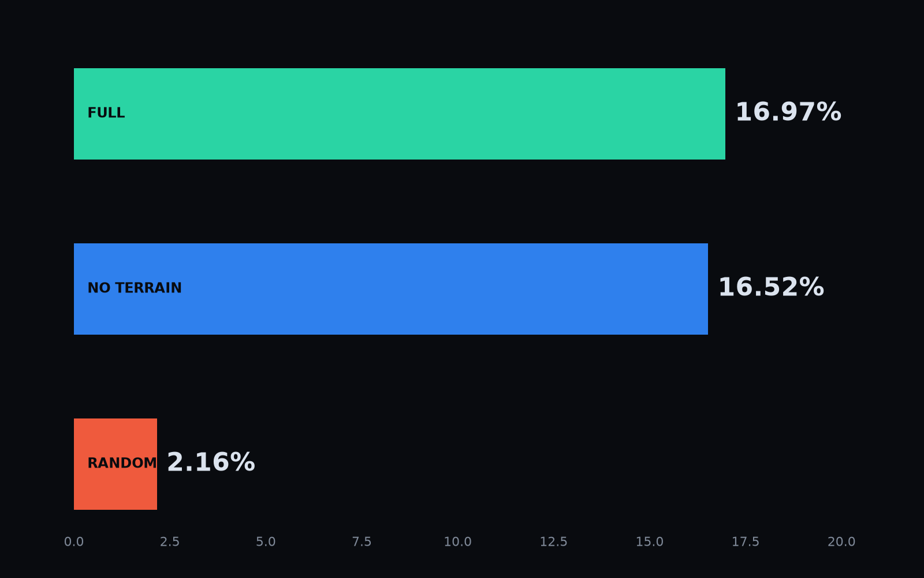Image resolution: width=924 pixels, height=578 pixels.
Task: Select the 16.97% value label
Action: click(788, 113)
